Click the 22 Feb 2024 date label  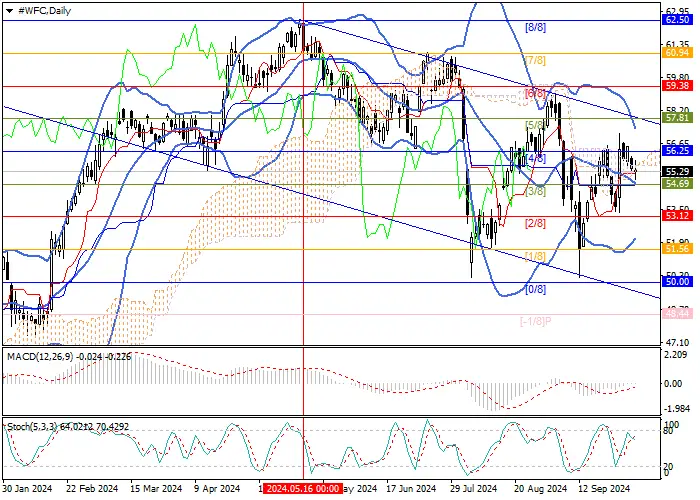click(92, 488)
